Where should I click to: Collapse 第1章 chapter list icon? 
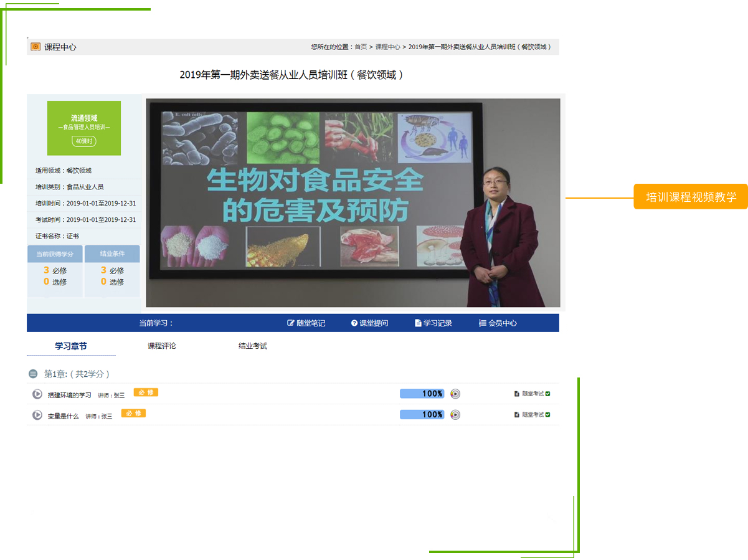pyautogui.click(x=33, y=374)
